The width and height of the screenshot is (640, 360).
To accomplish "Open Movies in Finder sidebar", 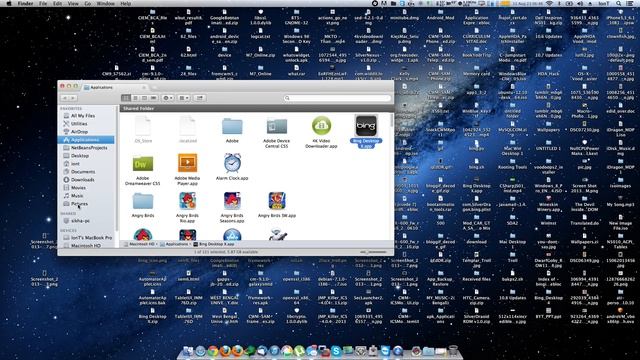I will 78,188.
